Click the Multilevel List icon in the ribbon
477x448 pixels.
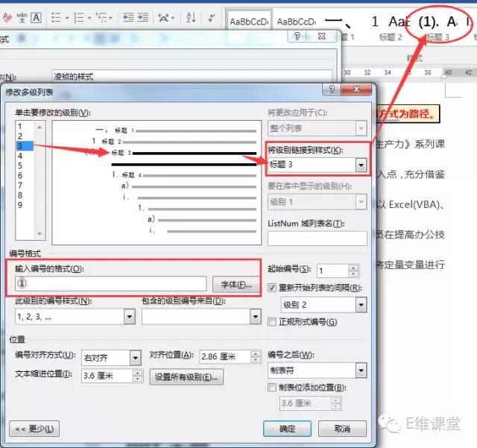(x=101, y=18)
